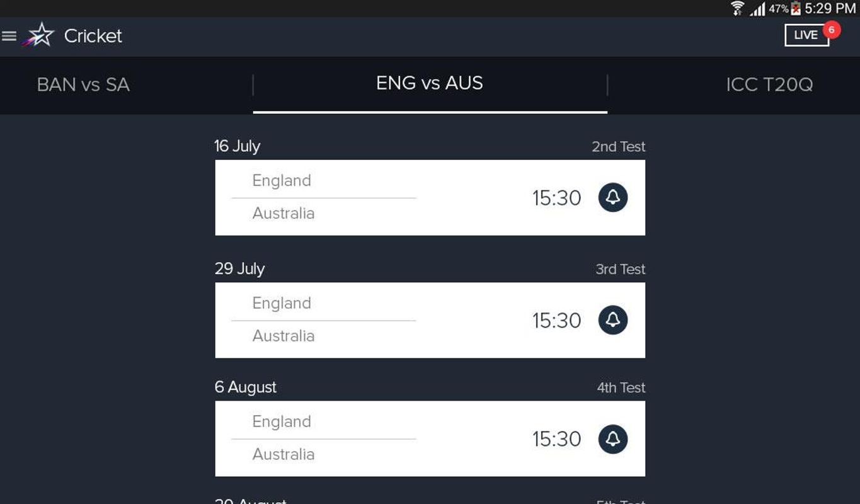Open the ICC T20Q tab
This screenshot has width=860, height=504.
tap(770, 85)
